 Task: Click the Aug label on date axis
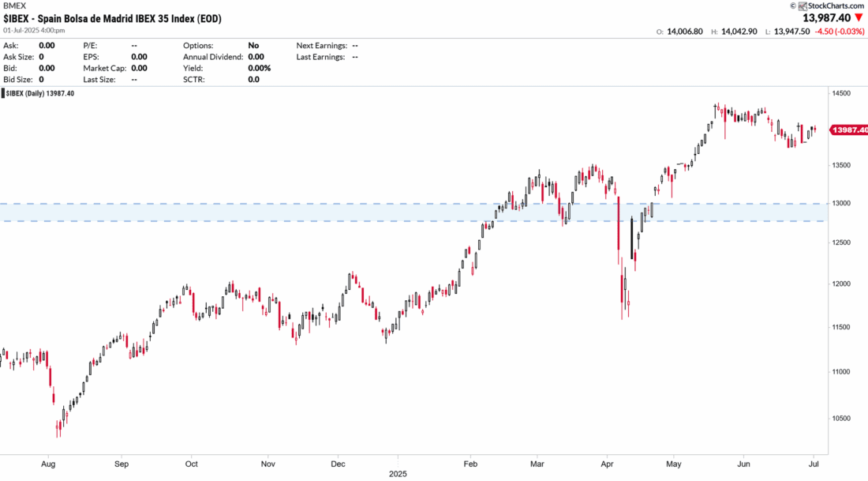(48, 464)
